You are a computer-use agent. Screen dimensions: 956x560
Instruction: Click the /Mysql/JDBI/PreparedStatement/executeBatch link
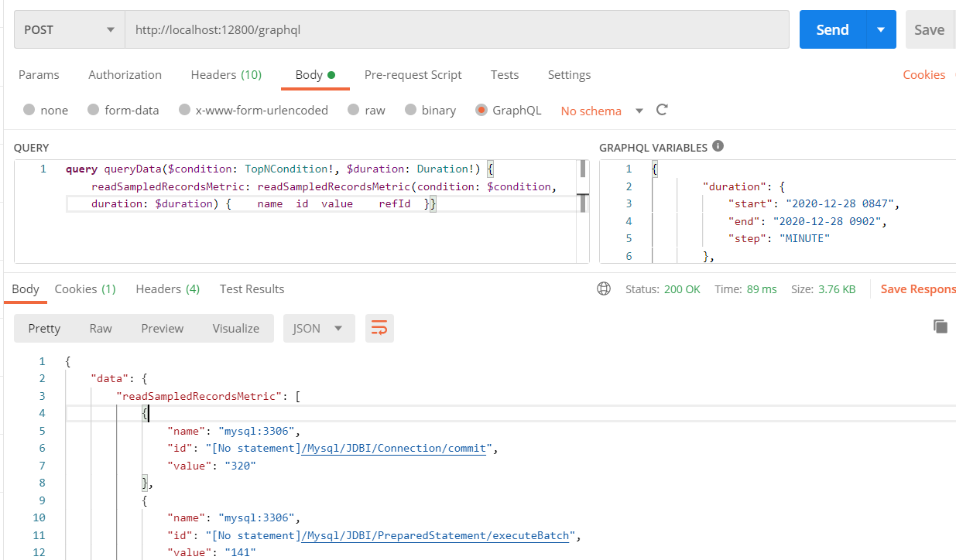(x=435, y=535)
